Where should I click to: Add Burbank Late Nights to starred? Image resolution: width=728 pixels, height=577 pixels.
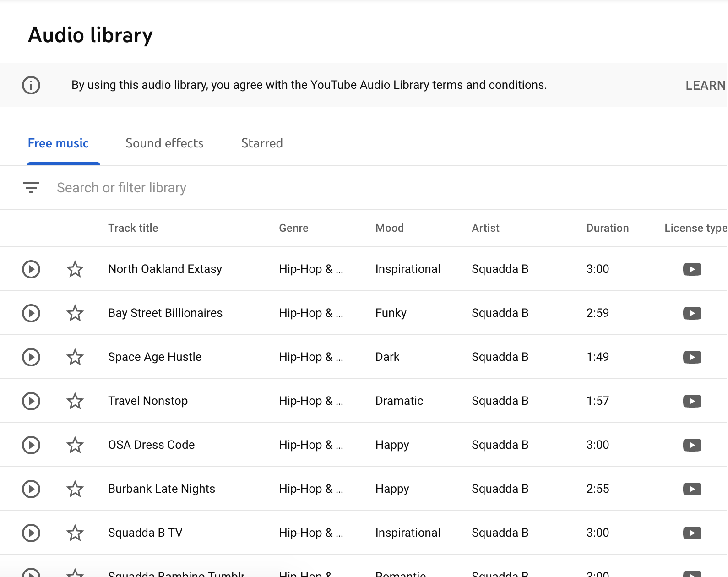pyautogui.click(x=75, y=489)
